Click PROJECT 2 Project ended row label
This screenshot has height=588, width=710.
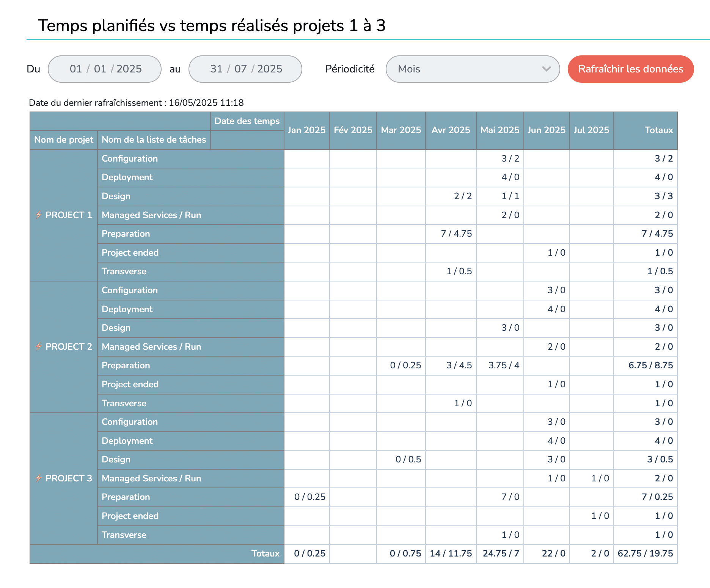[x=191, y=384]
